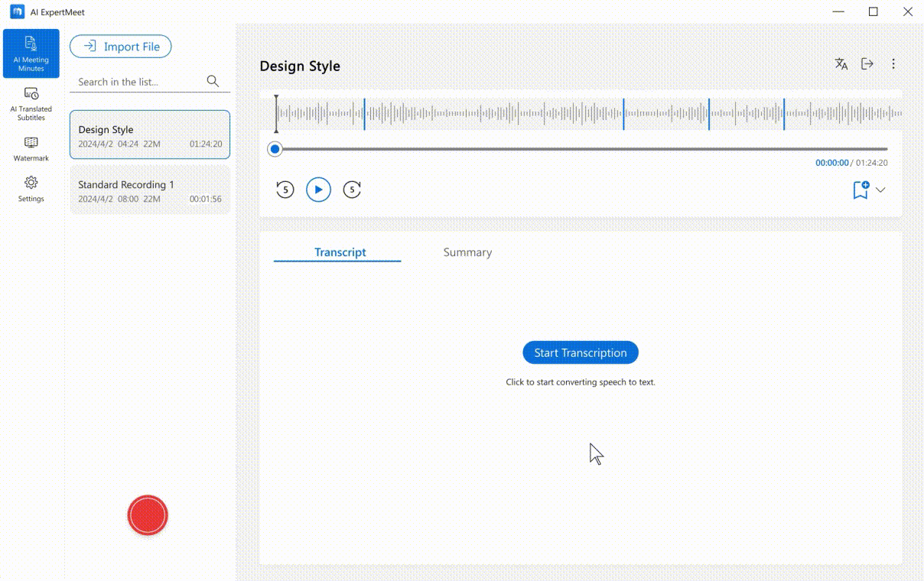Switch to the Summary tab
924x581 pixels.
pyautogui.click(x=467, y=252)
